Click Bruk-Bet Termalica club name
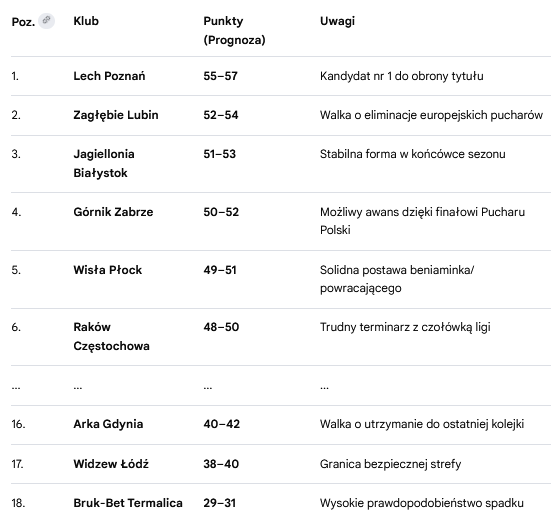 (x=128, y=503)
